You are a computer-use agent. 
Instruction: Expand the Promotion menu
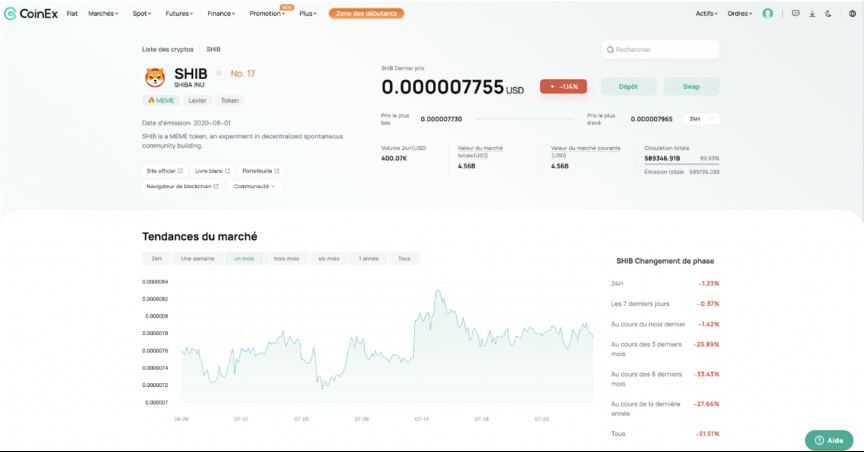pos(267,14)
